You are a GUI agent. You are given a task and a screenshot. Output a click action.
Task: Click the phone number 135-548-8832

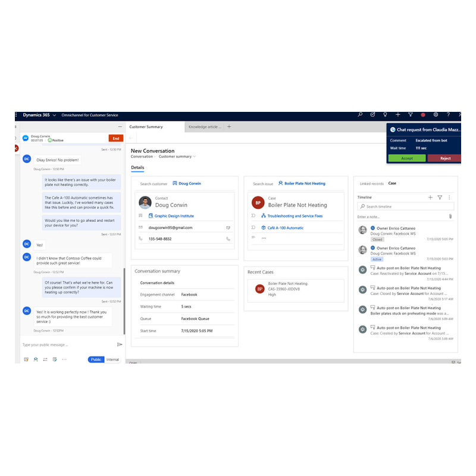pyautogui.click(x=160, y=239)
